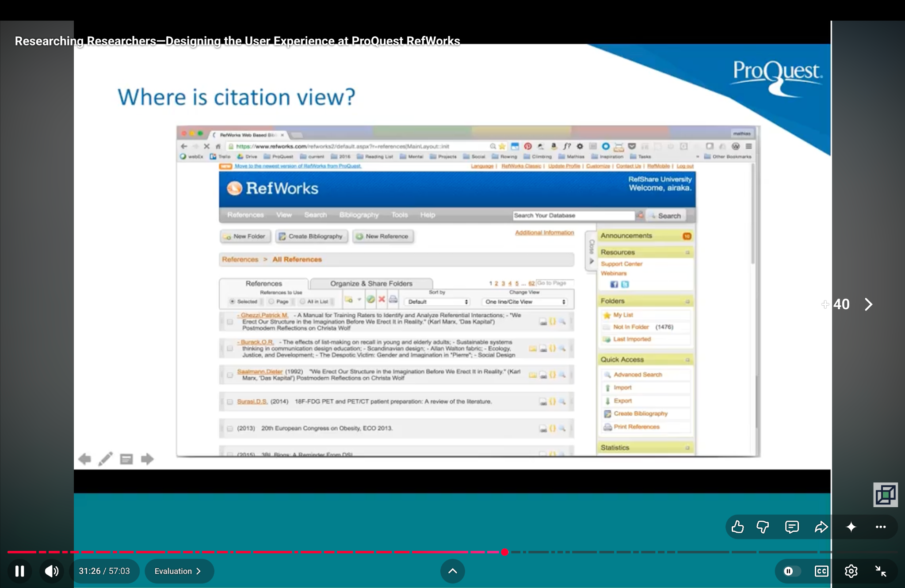The width and height of the screenshot is (905, 588).
Task: Turn on closed captions
Action: tap(821, 571)
